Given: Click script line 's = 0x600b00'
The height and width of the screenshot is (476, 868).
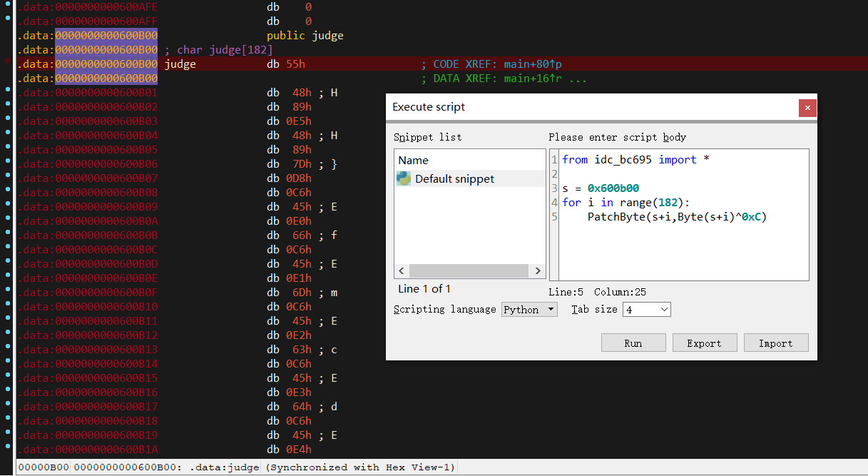Looking at the screenshot, I should click(x=601, y=188).
